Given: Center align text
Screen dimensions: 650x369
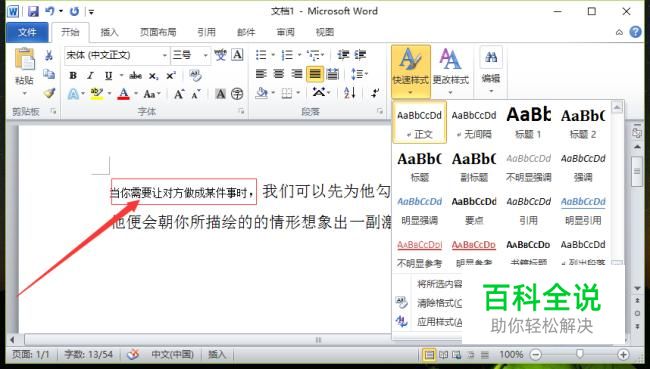Looking at the screenshot, I should [x=279, y=74].
